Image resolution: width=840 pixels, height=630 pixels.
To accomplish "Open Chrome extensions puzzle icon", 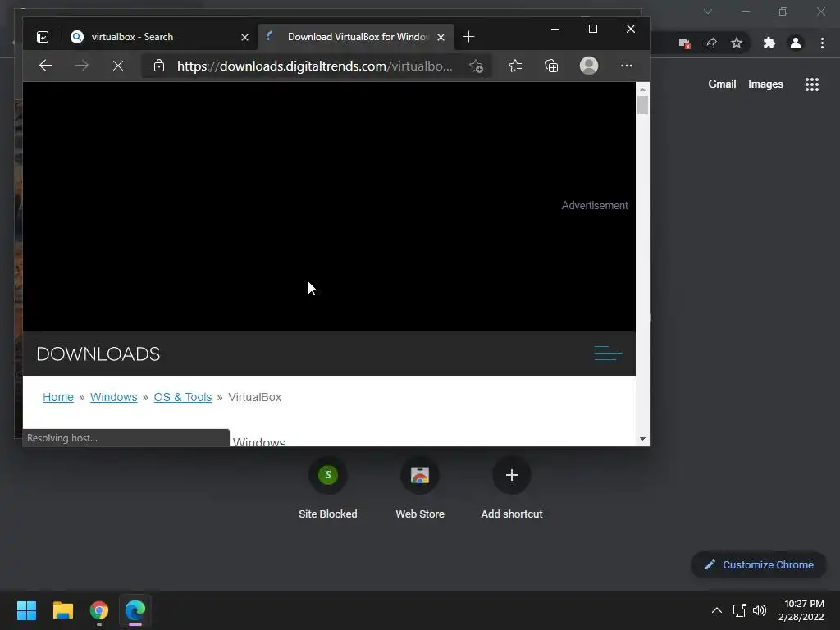I will tap(769, 43).
